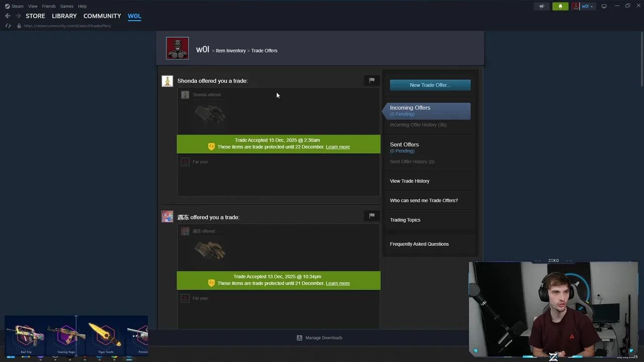Open the Friends menu
Screen dimensions: 644x362
[x=49, y=6]
